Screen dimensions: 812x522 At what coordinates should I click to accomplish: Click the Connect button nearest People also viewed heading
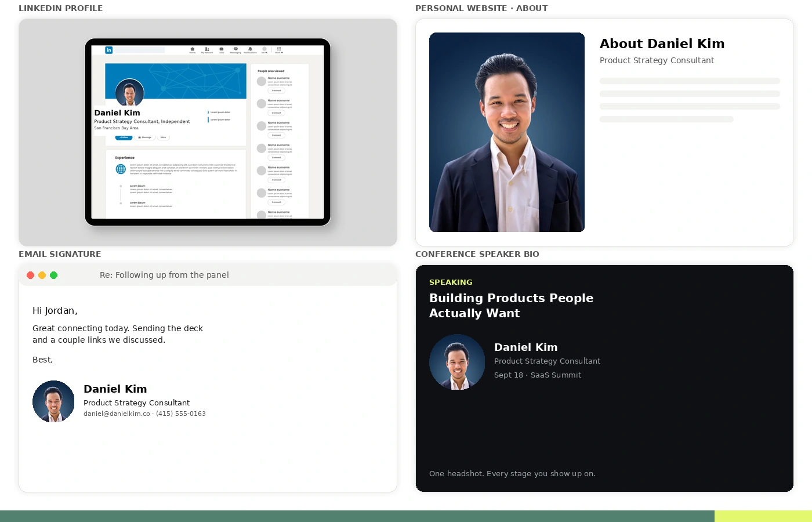[x=276, y=90]
